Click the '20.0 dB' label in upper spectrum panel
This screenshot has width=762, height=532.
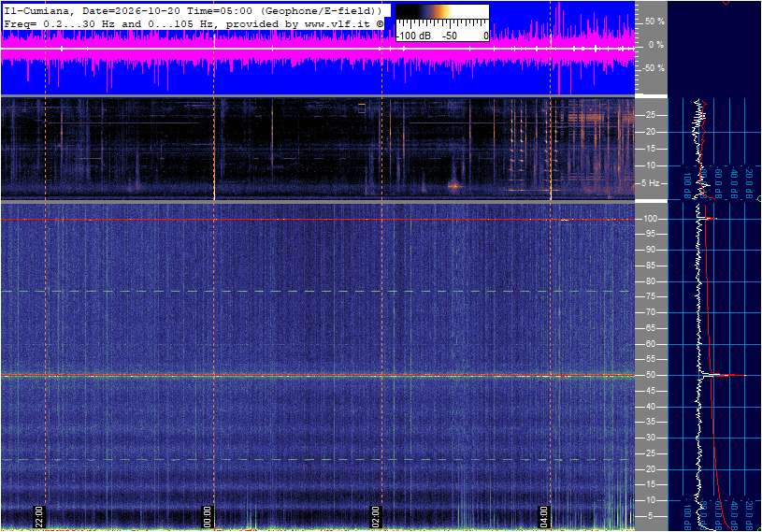click(750, 183)
